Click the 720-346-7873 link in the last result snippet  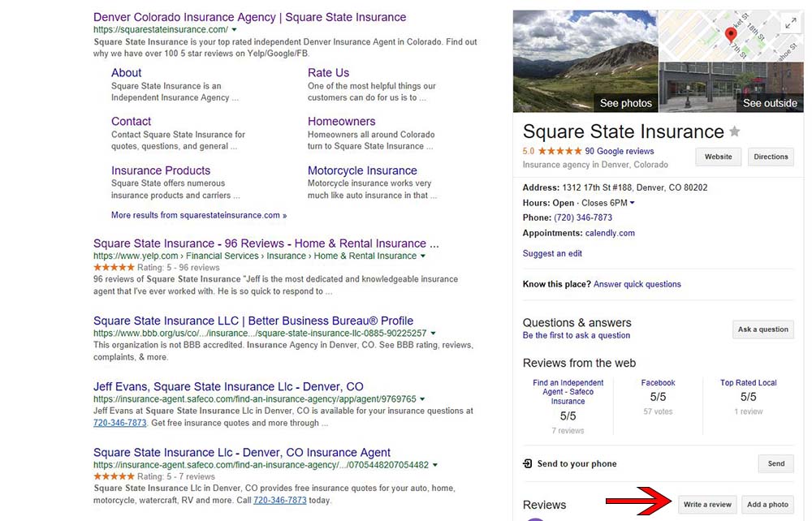279,501
